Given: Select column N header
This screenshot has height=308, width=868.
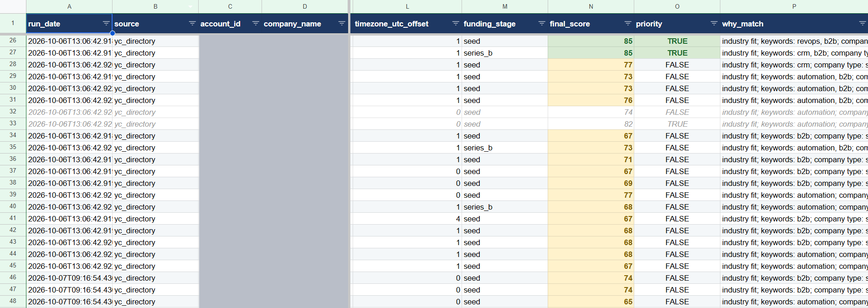Looking at the screenshot, I should (x=591, y=6).
